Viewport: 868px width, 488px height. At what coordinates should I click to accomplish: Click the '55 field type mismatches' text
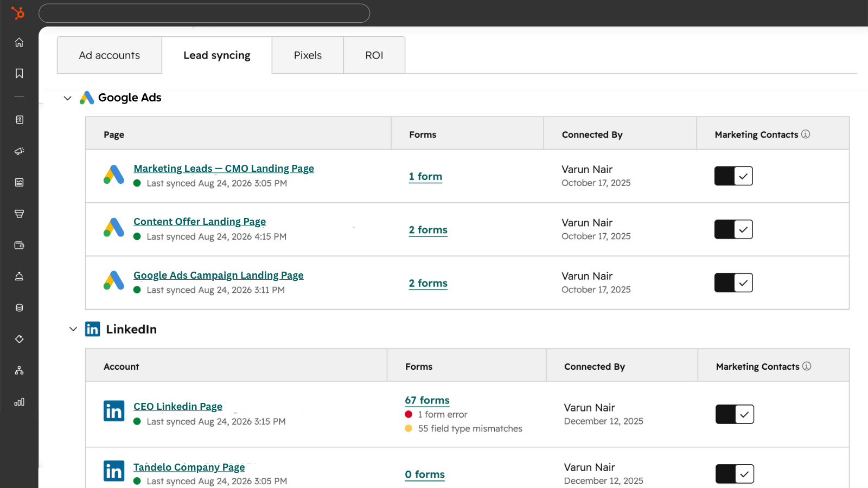(x=470, y=428)
